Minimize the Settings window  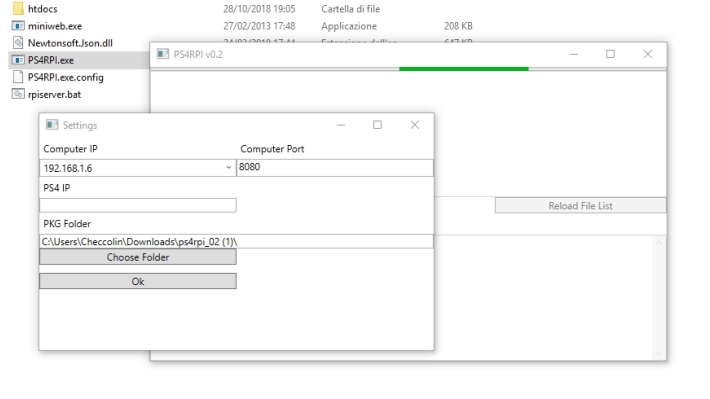pos(341,125)
